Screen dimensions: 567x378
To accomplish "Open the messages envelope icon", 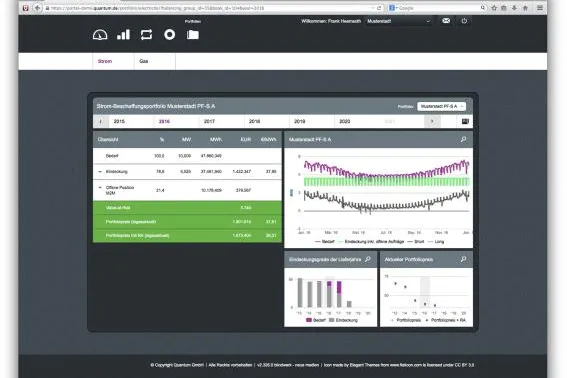I will tap(446, 21).
